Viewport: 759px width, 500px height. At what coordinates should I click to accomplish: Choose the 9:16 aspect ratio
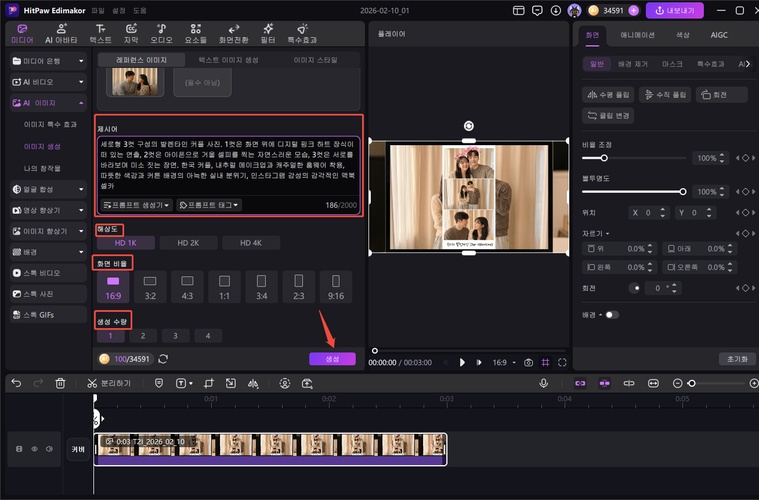[x=336, y=287]
